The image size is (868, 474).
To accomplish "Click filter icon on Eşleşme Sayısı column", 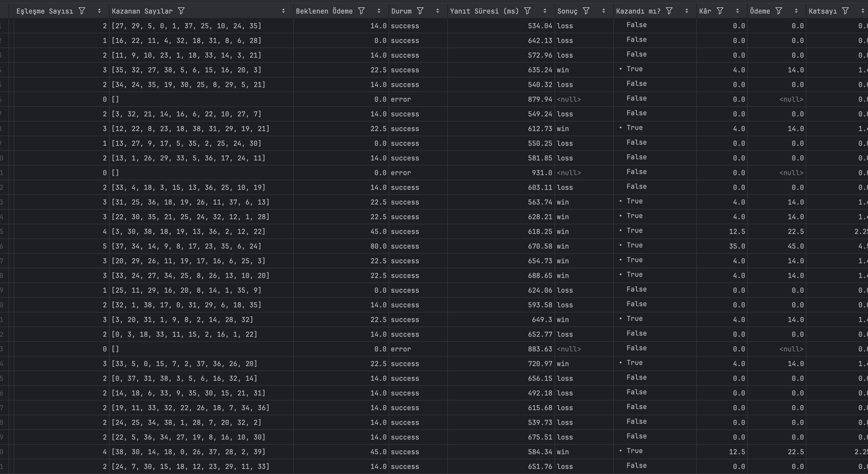I will pos(82,11).
